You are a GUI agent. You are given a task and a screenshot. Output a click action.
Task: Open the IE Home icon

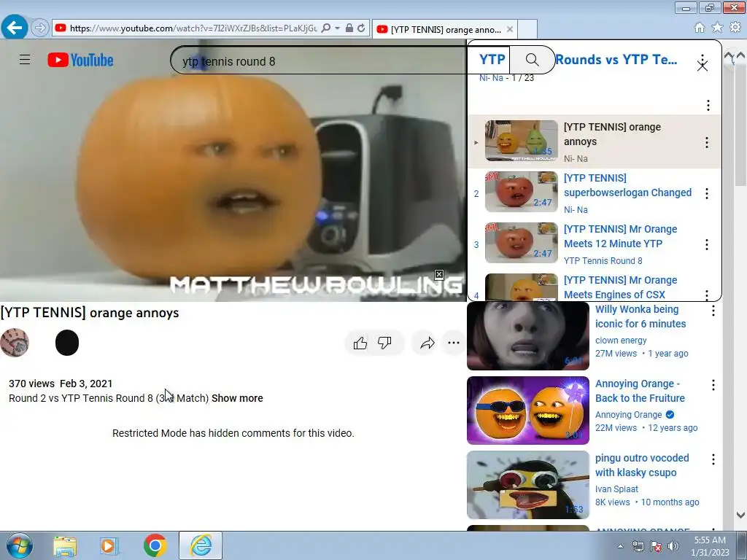pos(700,28)
